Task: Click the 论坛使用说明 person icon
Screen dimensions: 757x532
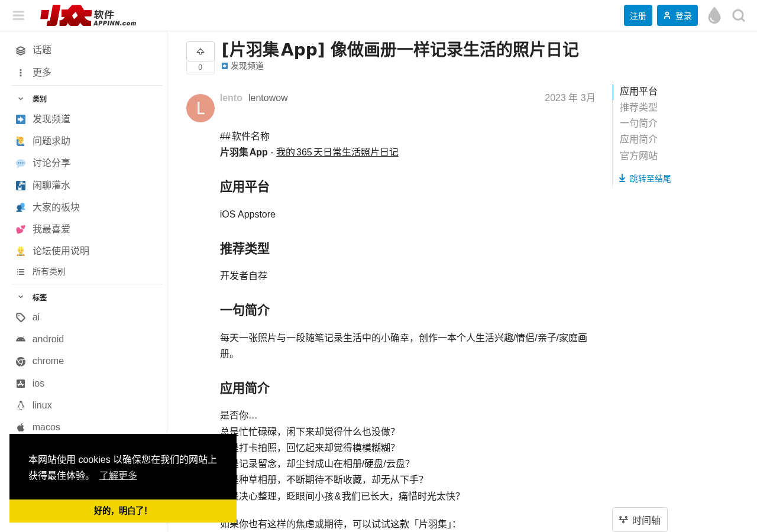Action: [21, 251]
